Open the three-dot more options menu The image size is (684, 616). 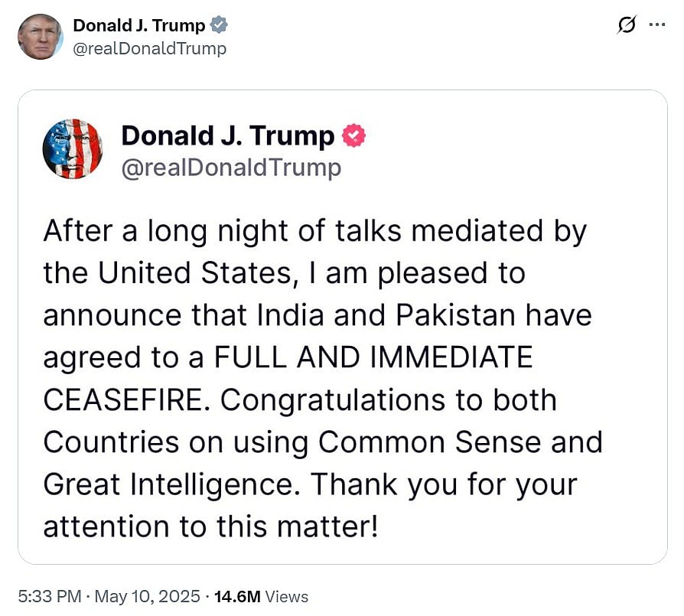click(x=656, y=24)
